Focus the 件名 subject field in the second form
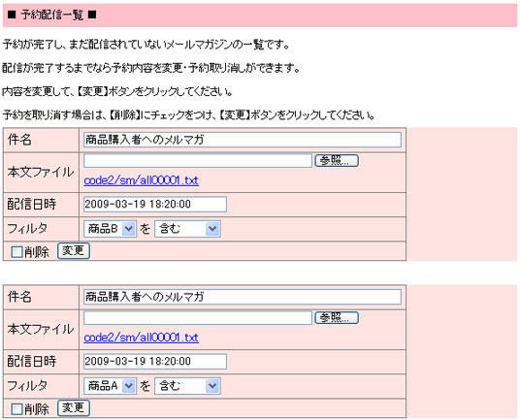 tap(243, 297)
